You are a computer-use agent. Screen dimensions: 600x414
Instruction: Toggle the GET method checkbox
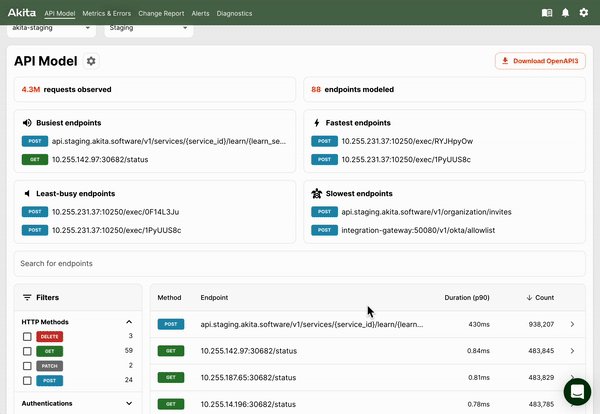tap(27, 351)
